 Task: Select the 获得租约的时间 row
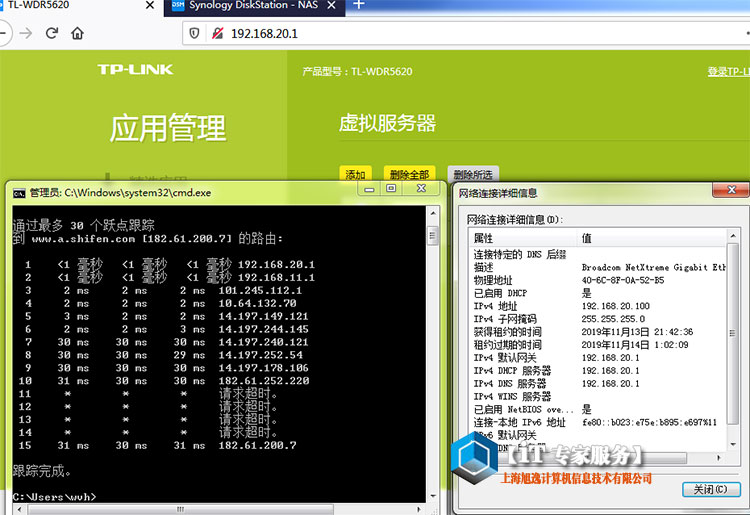(597, 332)
